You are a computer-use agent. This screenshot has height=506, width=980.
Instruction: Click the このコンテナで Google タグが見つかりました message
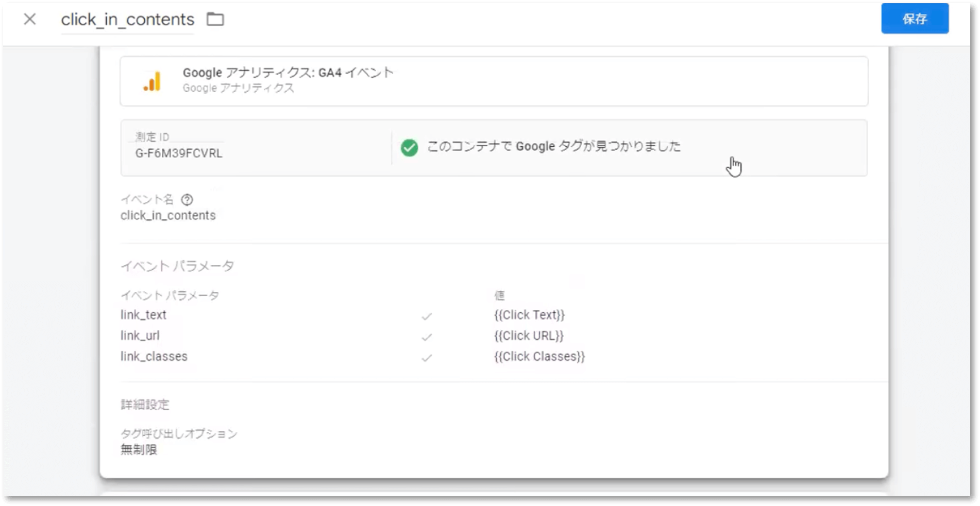pyautogui.click(x=554, y=147)
